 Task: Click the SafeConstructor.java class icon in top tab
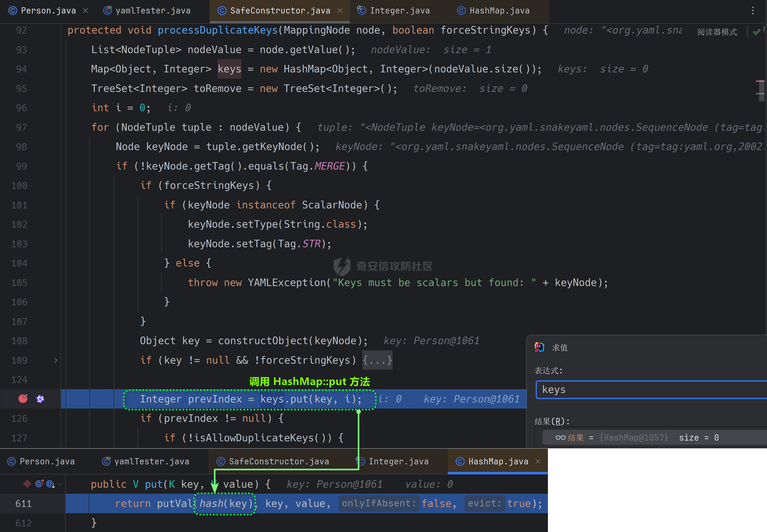click(x=222, y=11)
